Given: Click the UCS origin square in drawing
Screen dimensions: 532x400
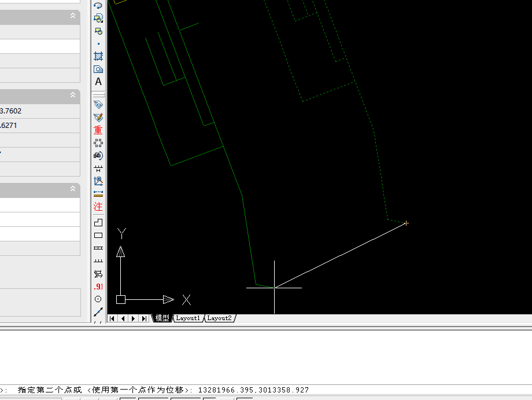Looking at the screenshot, I should [121, 299].
